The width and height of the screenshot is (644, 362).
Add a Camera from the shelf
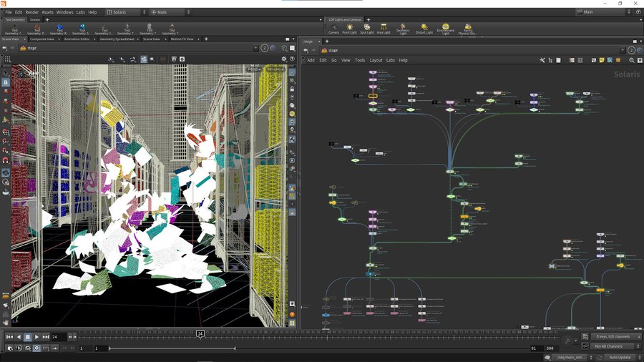click(333, 29)
